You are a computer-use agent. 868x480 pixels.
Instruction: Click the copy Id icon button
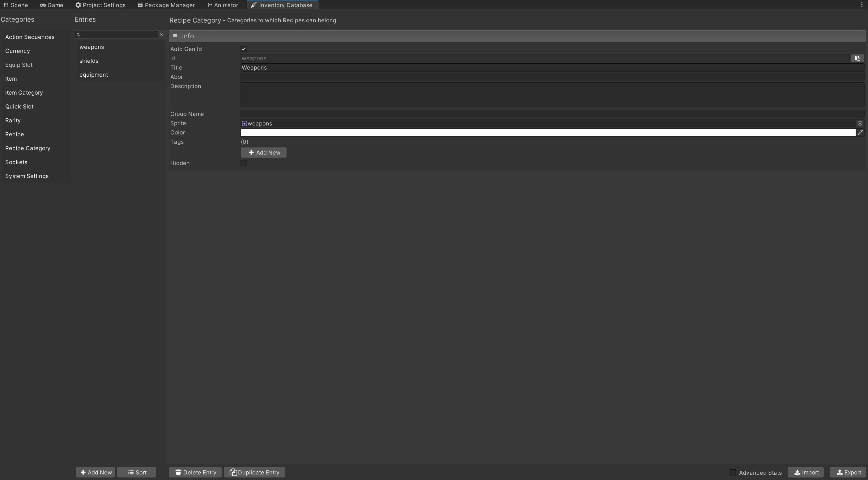(857, 58)
